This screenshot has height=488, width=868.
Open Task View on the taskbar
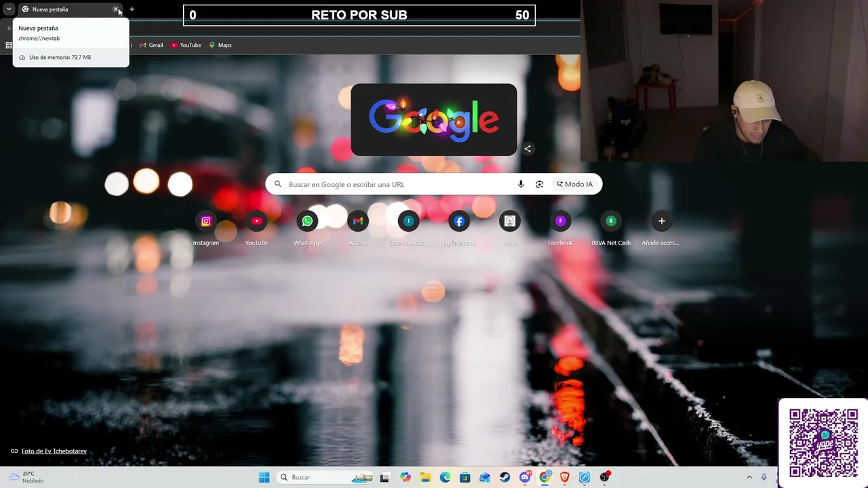(x=384, y=477)
